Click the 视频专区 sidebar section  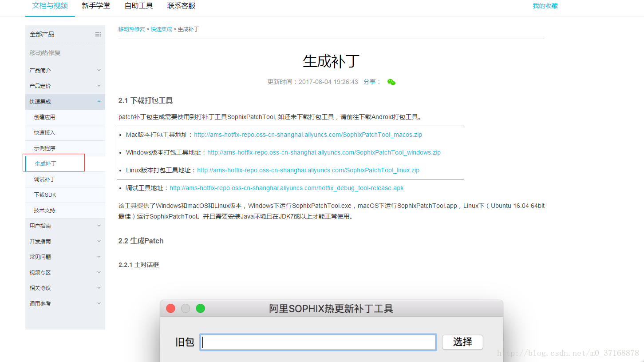coord(65,273)
